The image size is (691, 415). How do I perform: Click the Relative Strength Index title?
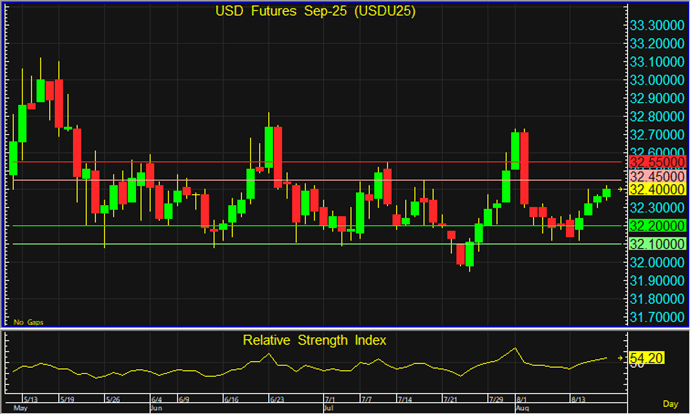point(315,340)
